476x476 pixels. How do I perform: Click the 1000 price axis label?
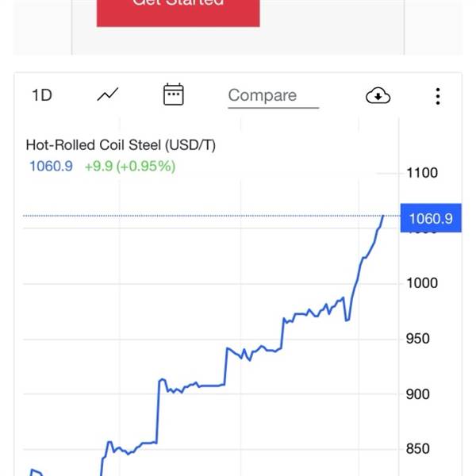click(x=421, y=283)
